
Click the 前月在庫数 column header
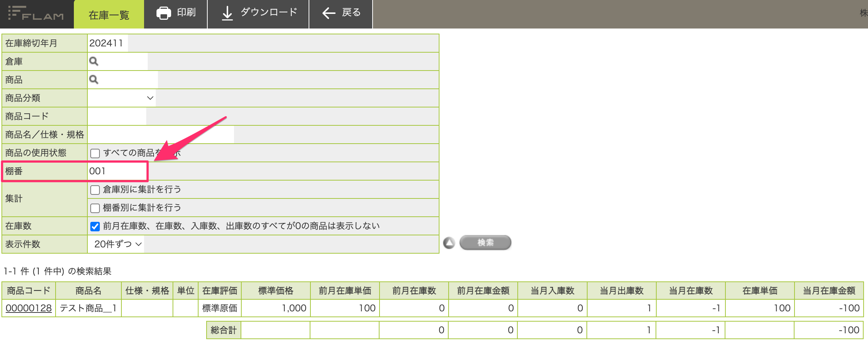coord(414,291)
